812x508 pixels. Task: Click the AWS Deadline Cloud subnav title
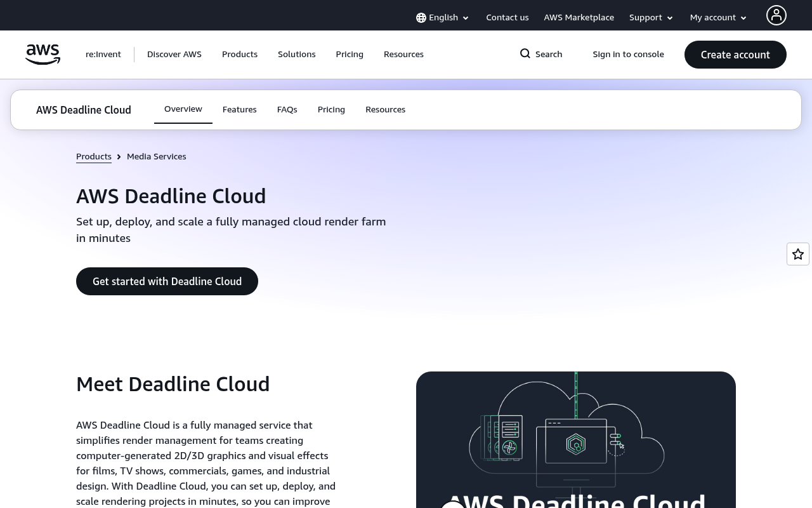click(x=84, y=110)
